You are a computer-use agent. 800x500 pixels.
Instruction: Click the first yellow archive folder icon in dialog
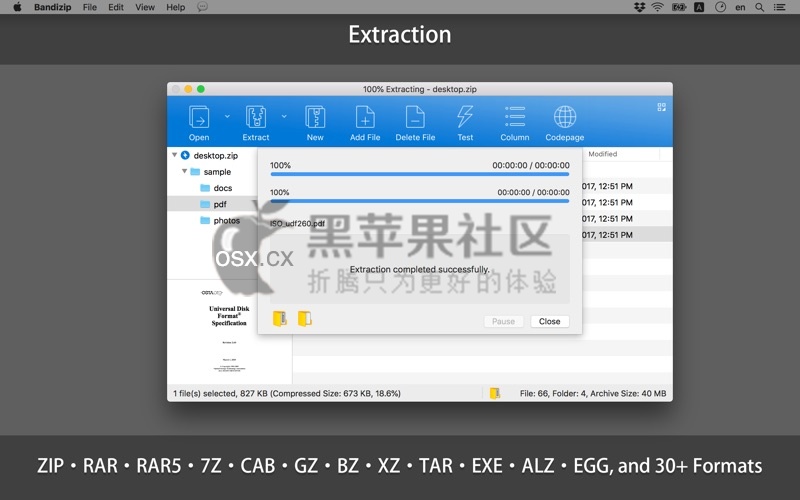[280, 318]
